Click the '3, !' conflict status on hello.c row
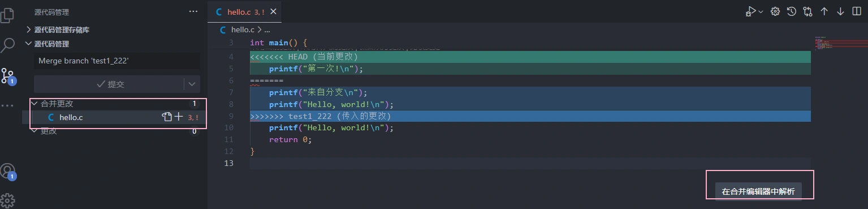868x209 pixels. tap(193, 117)
